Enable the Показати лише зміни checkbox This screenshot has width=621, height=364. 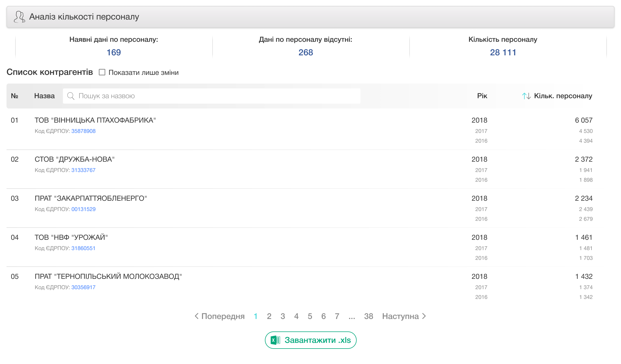pyautogui.click(x=102, y=72)
